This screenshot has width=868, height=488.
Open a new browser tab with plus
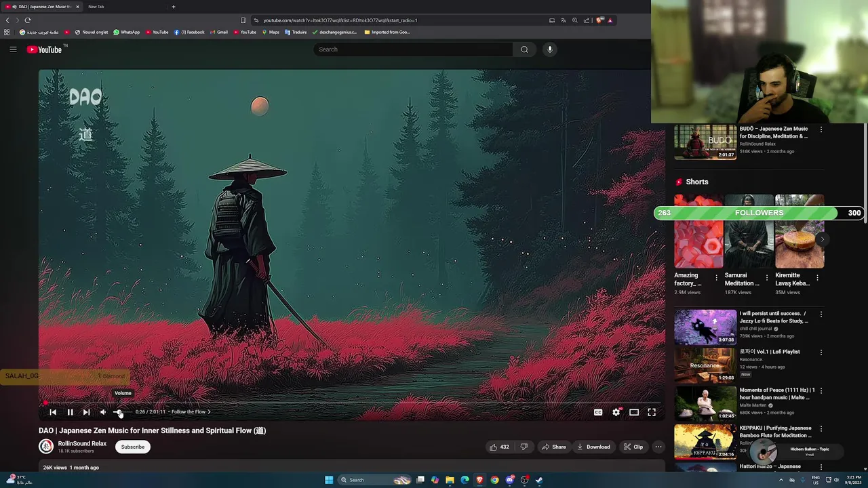coord(173,7)
